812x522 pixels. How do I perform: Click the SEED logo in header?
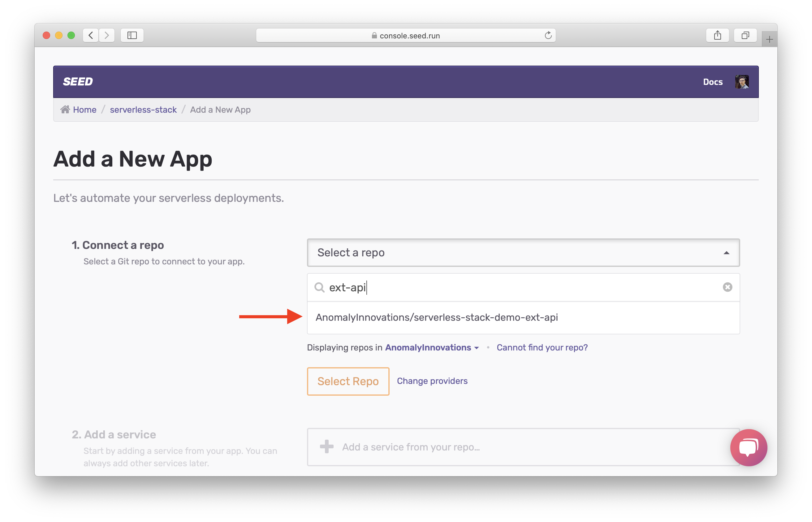(78, 82)
